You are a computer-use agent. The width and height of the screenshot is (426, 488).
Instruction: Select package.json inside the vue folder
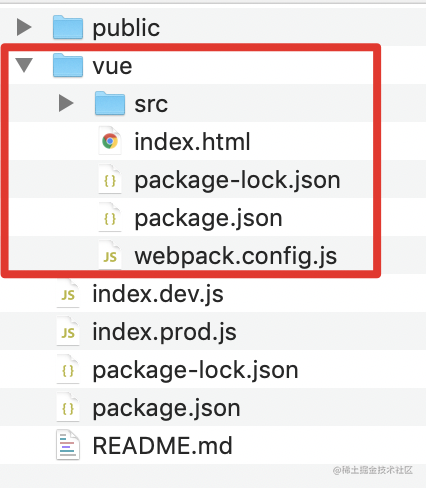[x=209, y=219]
